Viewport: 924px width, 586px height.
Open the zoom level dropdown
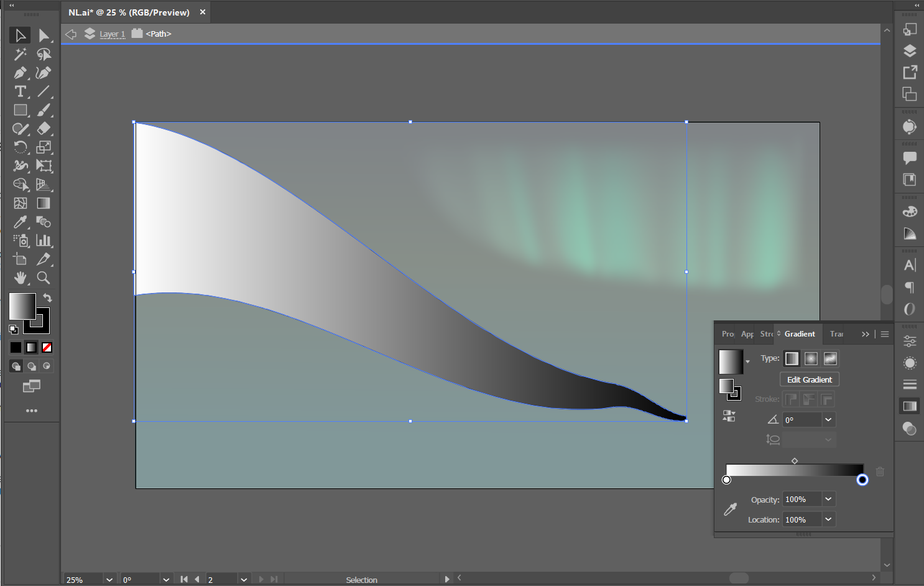point(109,580)
